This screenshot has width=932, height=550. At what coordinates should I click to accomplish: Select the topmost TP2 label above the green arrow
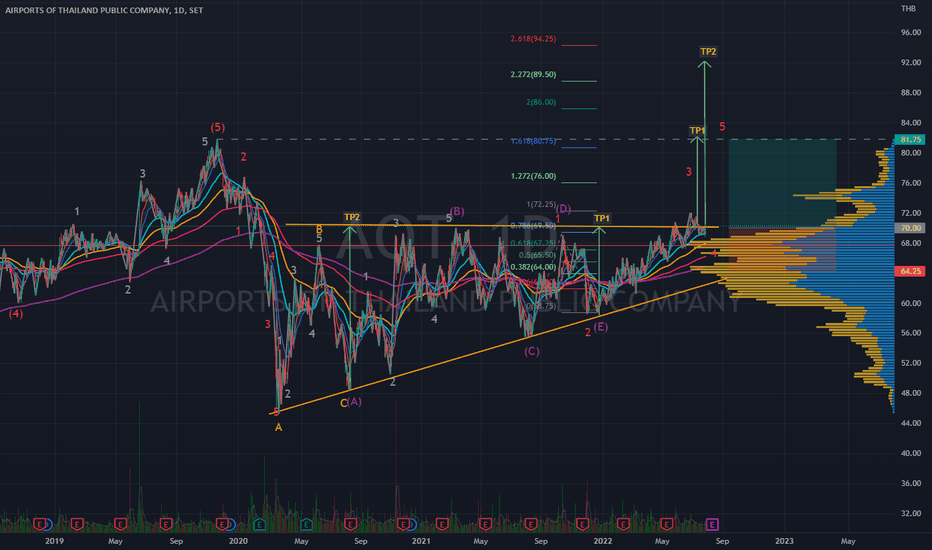click(708, 52)
